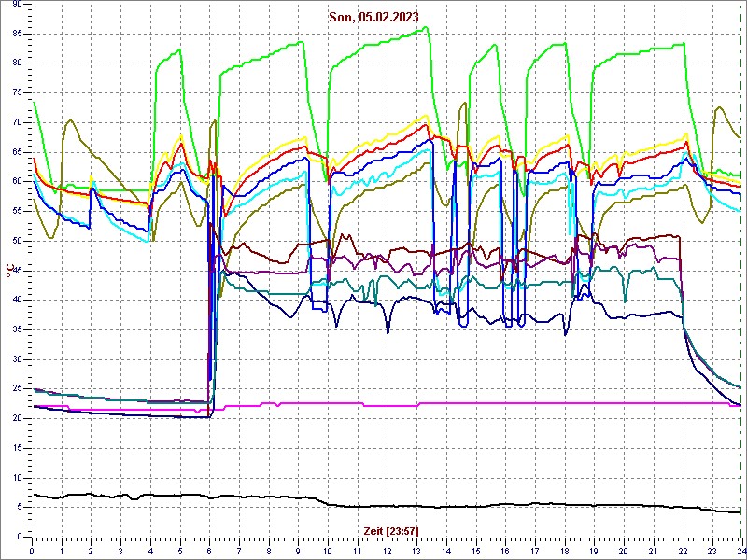Click the 90 value on temperature axis

pyautogui.click(x=17, y=5)
